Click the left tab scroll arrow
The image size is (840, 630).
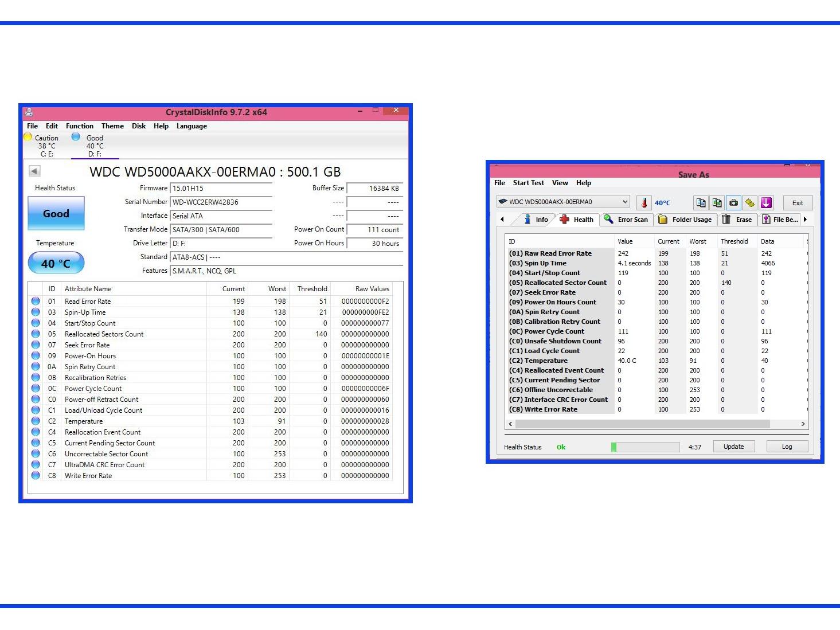coord(502,220)
